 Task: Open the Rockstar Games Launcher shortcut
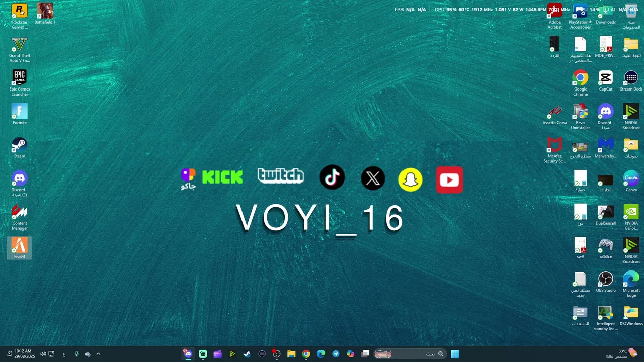(19, 16)
